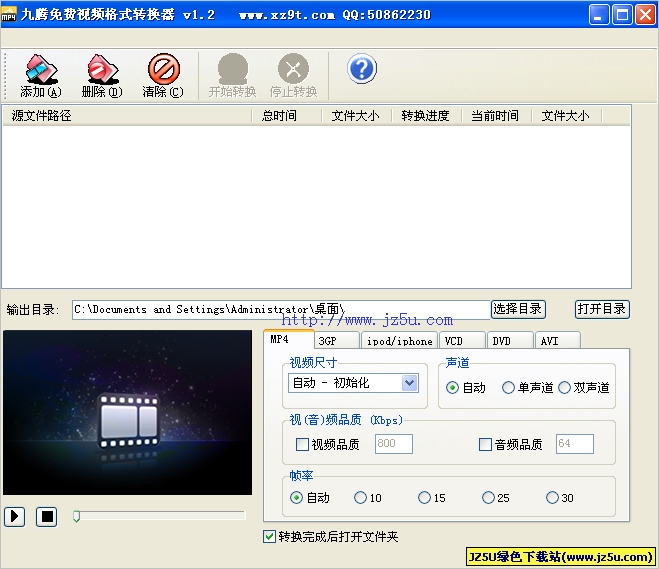This screenshot has width=659, height=569.
Task: Select 自动 frame rate radio button
Action: [296, 498]
